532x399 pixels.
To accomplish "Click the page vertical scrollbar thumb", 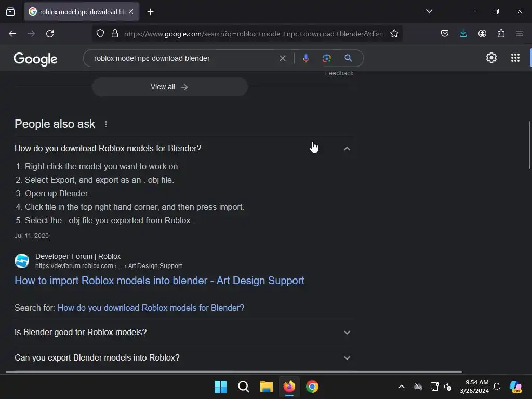I will 529,145.
